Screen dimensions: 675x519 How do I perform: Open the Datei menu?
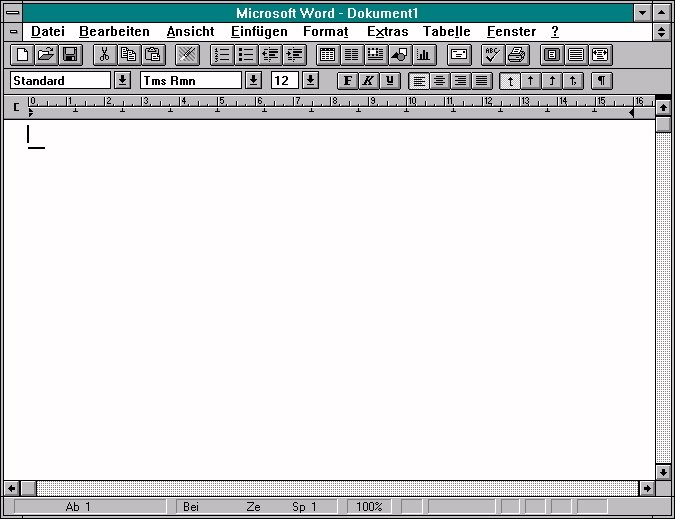[47, 31]
